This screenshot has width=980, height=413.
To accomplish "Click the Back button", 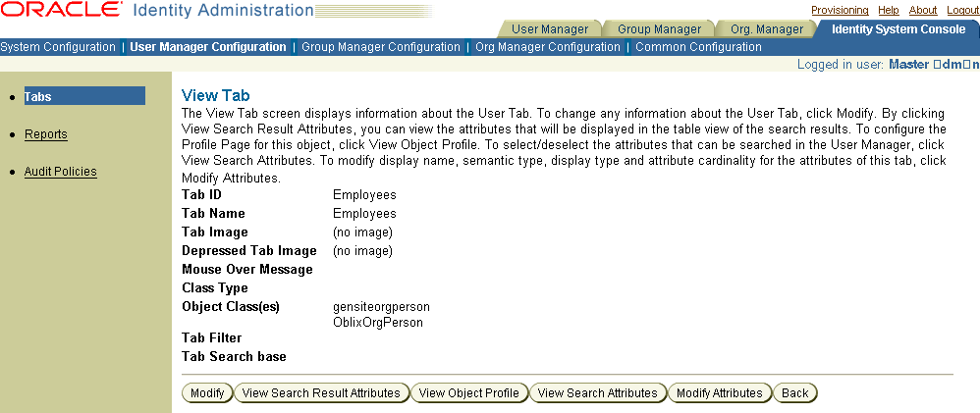I will point(794,393).
